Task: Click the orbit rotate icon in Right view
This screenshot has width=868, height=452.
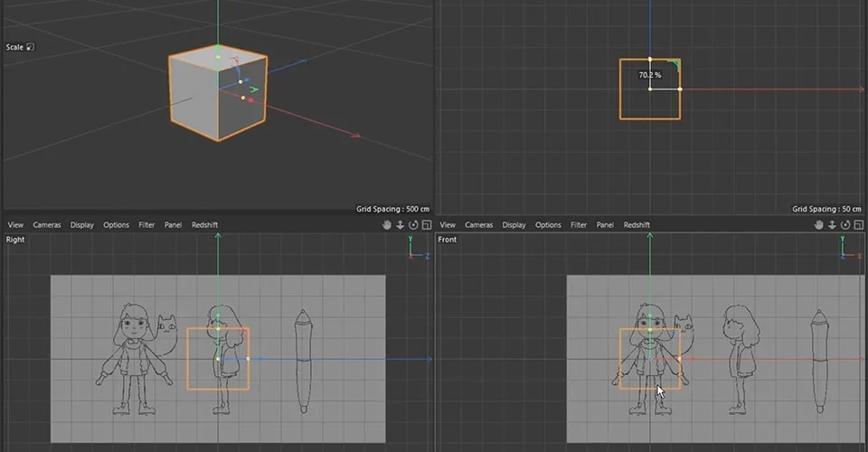Action: [413, 224]
